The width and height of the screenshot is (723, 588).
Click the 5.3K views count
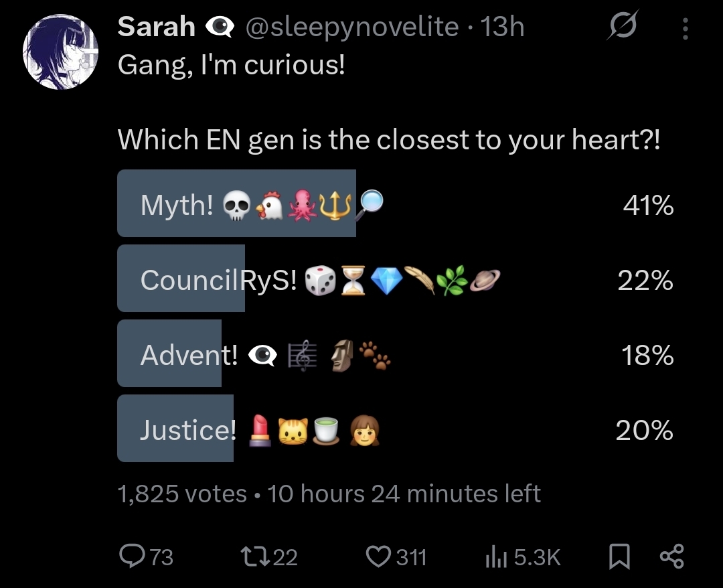[538, 557]
